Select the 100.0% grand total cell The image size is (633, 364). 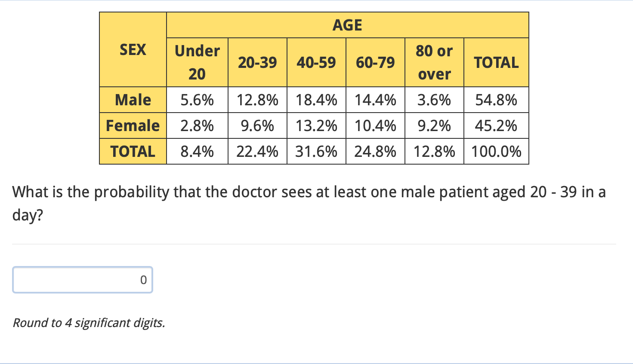click(x=496, y=151)
